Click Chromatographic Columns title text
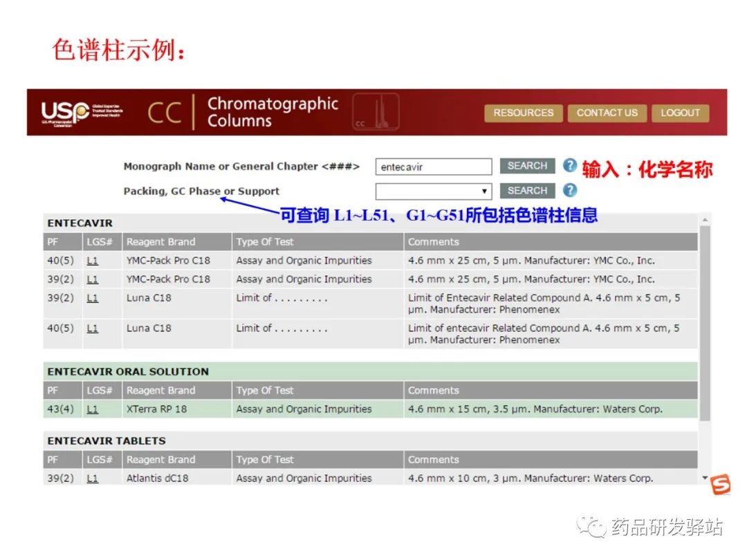This screenshot has height=560, width=747. (273, 112)
